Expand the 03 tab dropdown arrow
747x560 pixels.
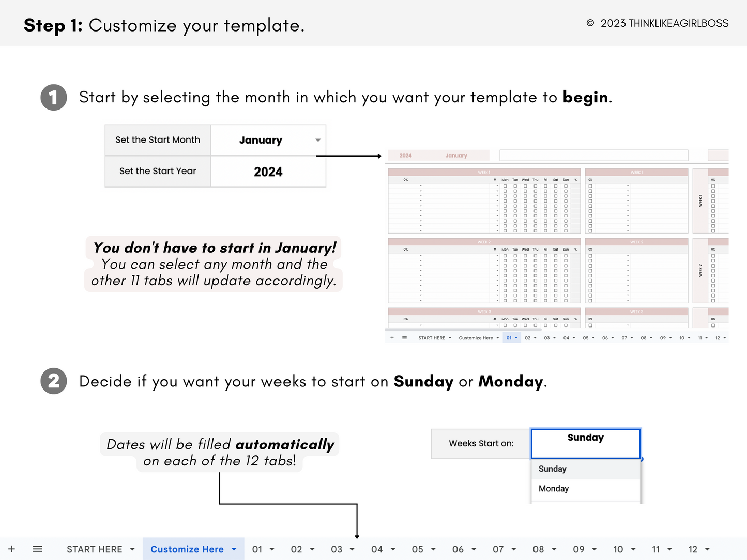tap(353, 549)
